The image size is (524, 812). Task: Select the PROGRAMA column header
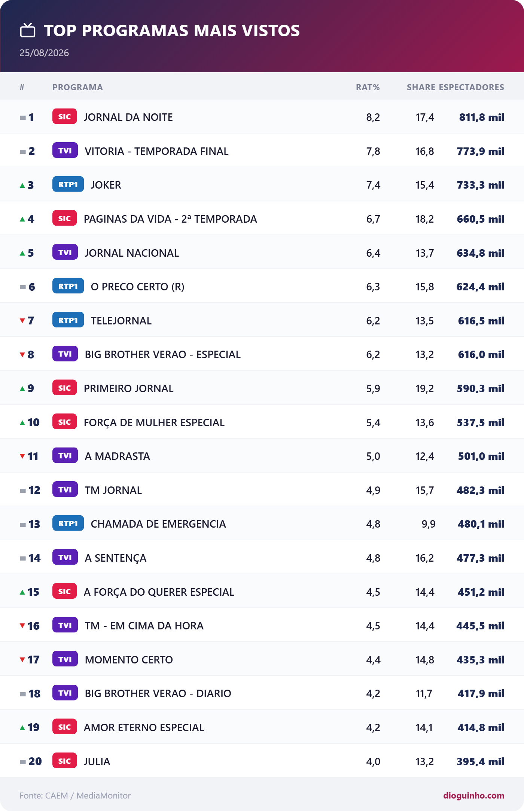[77, 87]
